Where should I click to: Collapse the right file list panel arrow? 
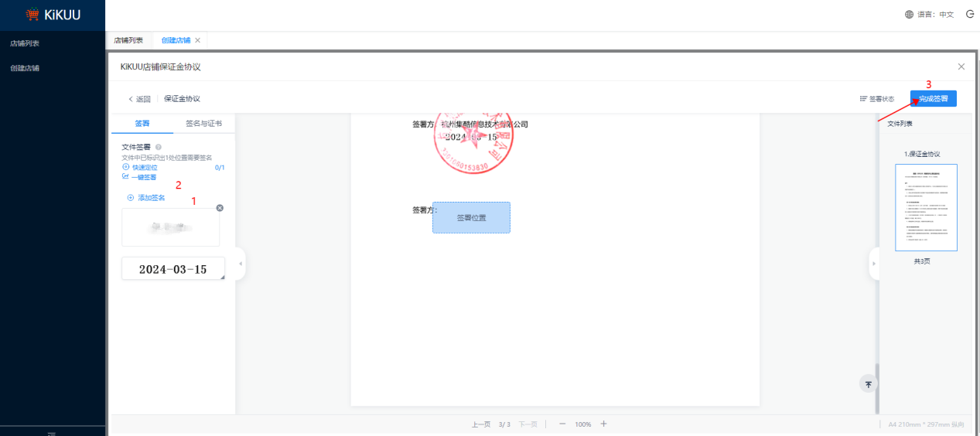[x=874, y=264]
